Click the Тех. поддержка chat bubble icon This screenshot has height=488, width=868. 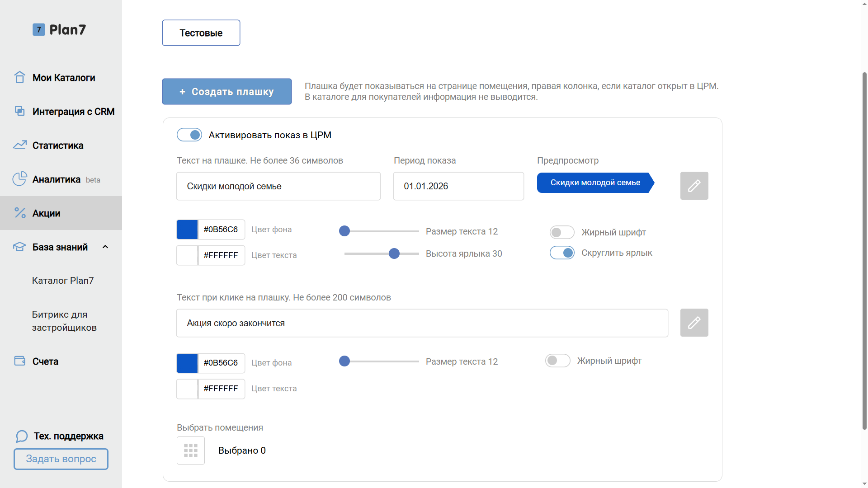[x=22, y=436]
